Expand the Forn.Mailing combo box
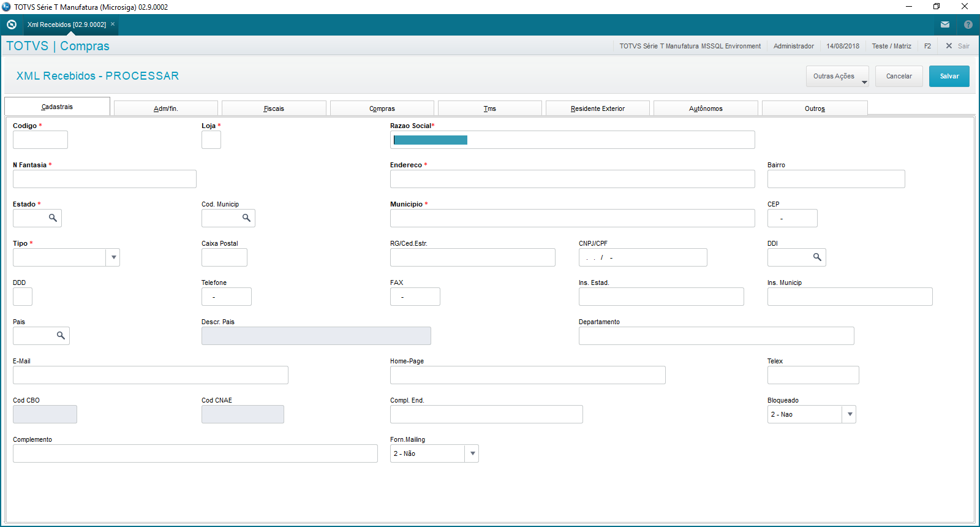This screenshot has width=980, height=527. click(472, 454)
